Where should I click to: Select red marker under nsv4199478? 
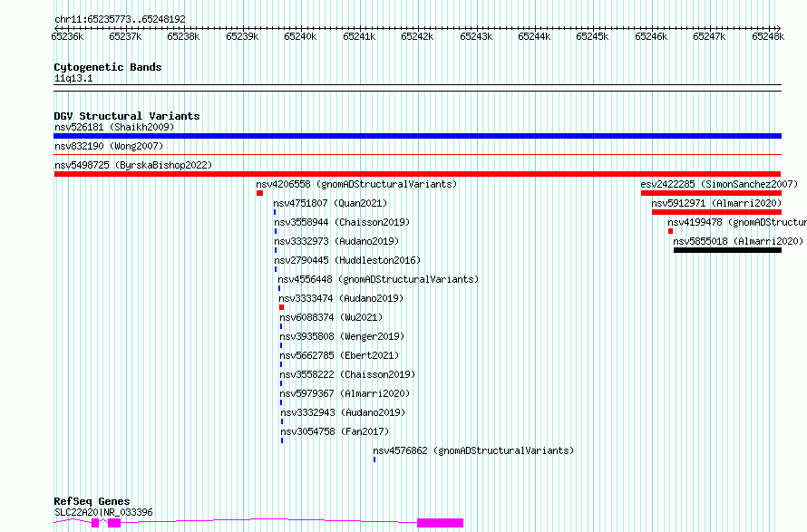click(x=671, y=231)
